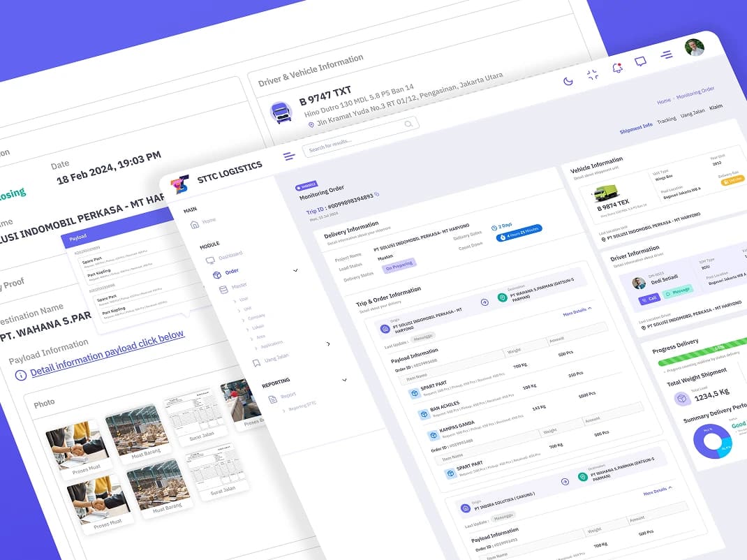The height and width of the screenshot is (560, 747).
Task: Open the Klaim tab
Action: click(716, 108)
